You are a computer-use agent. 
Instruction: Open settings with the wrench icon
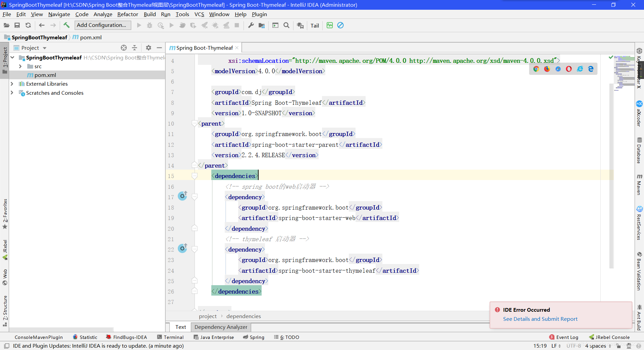tap(251, 25)
